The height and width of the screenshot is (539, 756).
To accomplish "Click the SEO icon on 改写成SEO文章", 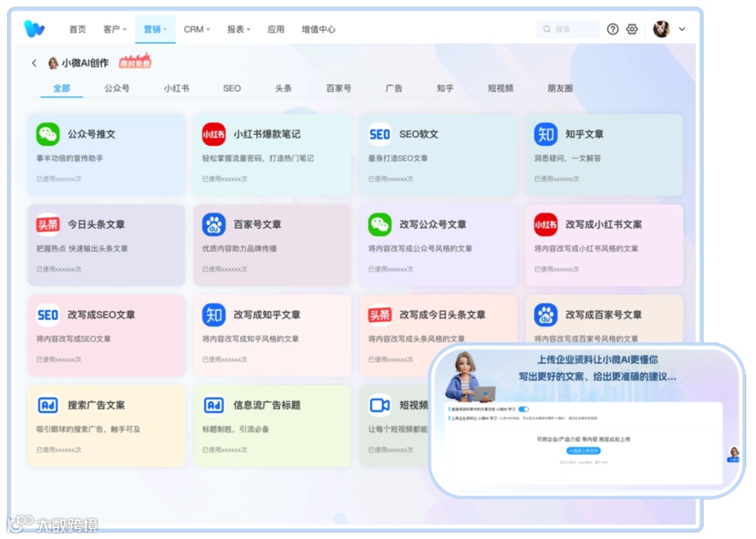I will point(48,315).
